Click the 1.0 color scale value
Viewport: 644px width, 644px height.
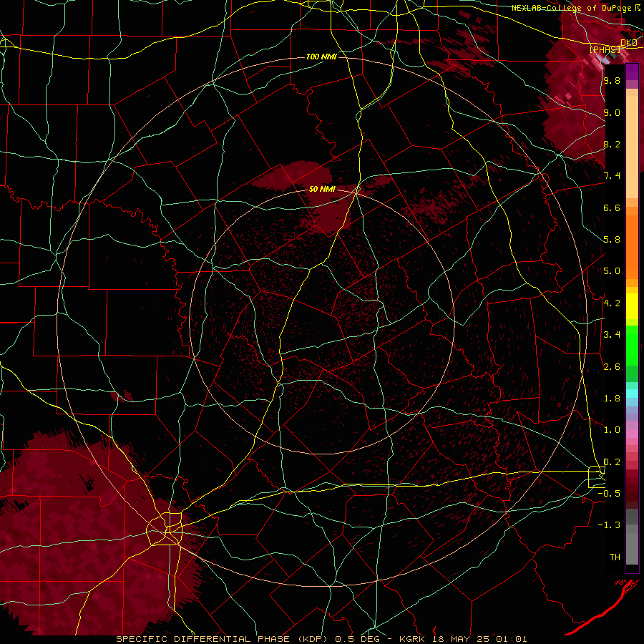pyautogui.click(x=612, y=430)
